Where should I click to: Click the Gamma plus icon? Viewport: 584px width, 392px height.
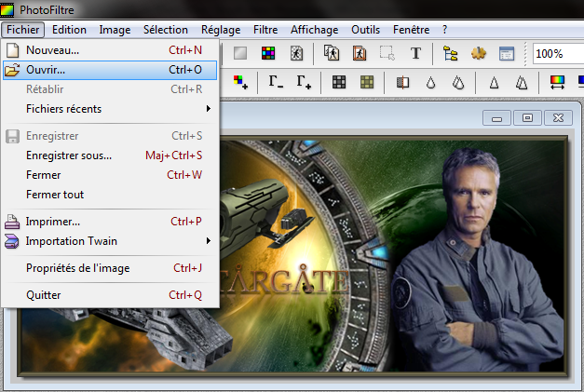304,82
